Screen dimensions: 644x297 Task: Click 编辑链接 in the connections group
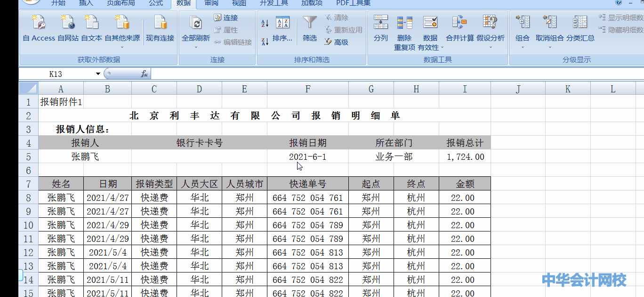pos(233,42)
